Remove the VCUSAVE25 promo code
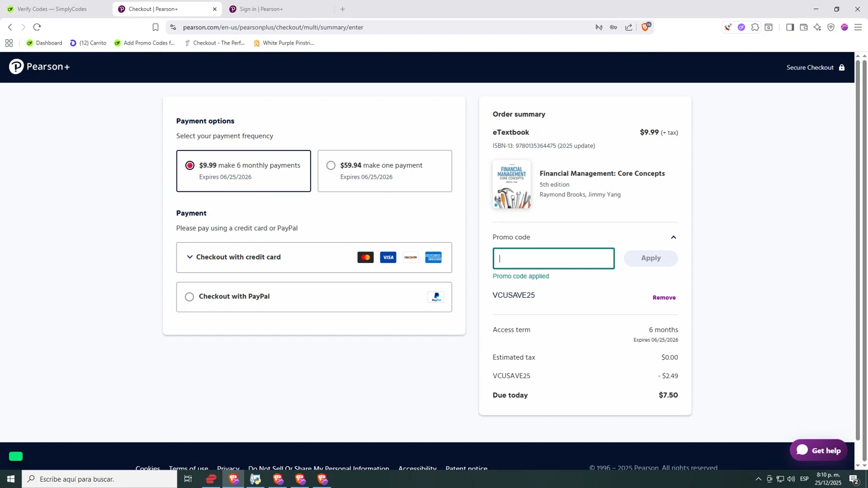Screen dimensions: 868x488 click(664, 298)
